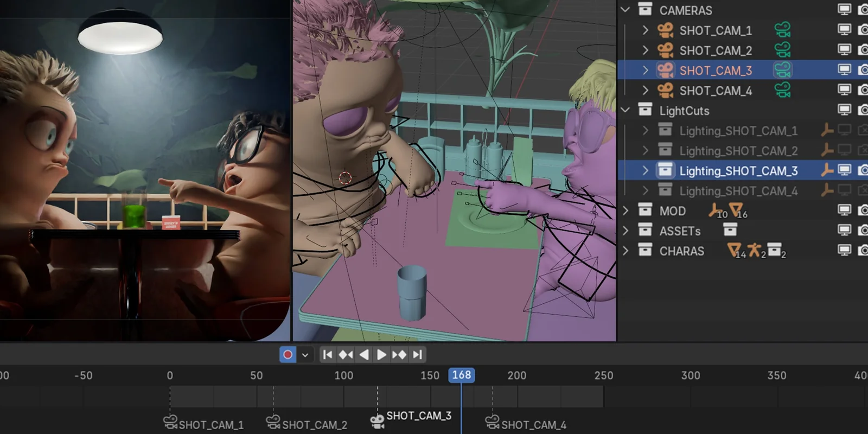This screenshot has width=868, height=434.
Task: Click the child collection icon in ASSETs row
Action: [x=730, y=231]
